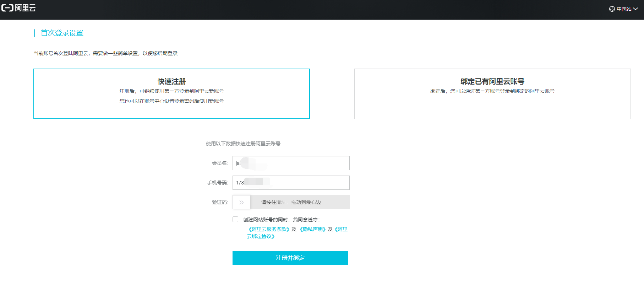This screenshot has width=644, height=290.
Task: Click the 验证码 field label
Action: pos(220,202)
